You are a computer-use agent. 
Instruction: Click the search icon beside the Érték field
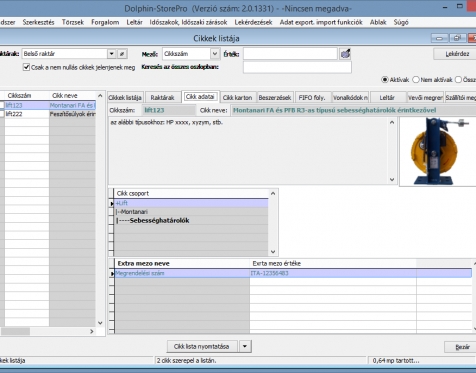[x=345, y=54]
